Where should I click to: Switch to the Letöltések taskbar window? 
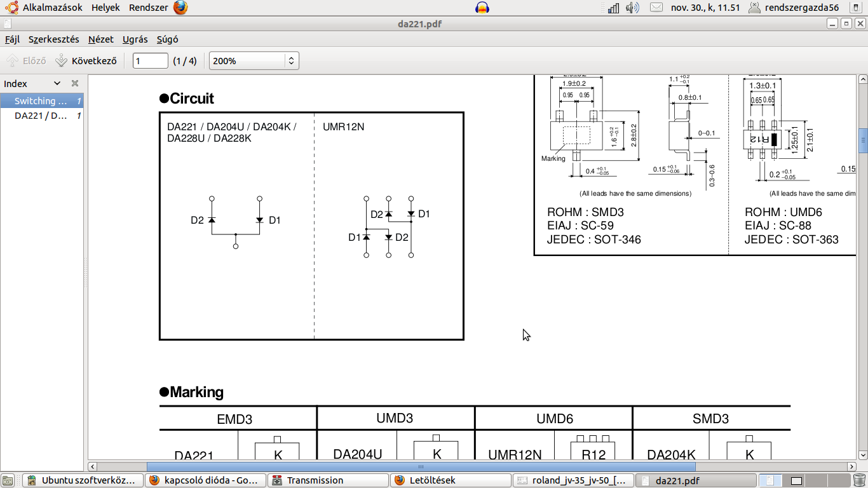tap(451, 480)
